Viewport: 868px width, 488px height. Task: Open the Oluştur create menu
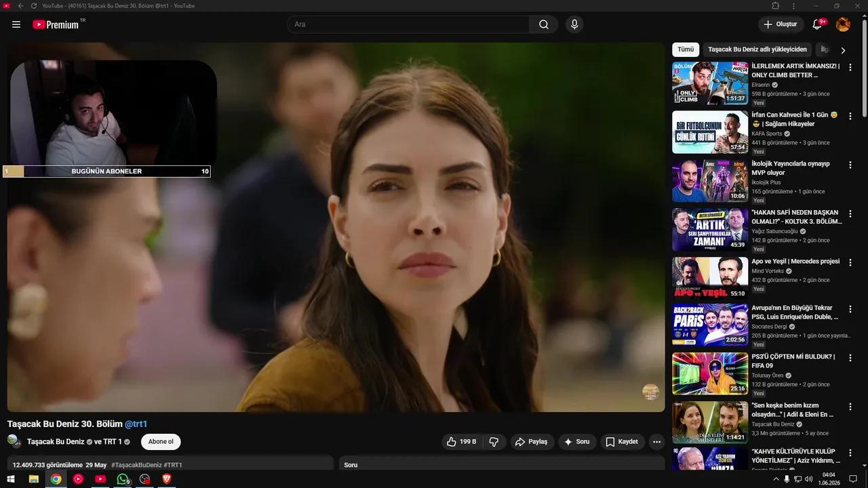coord(781,24)
